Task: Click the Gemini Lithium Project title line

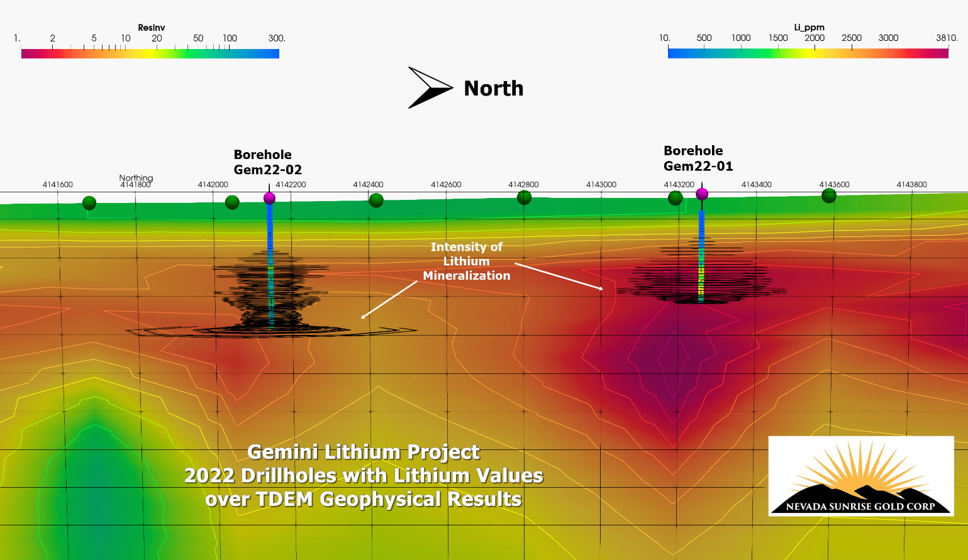Action: coord(364,452)
